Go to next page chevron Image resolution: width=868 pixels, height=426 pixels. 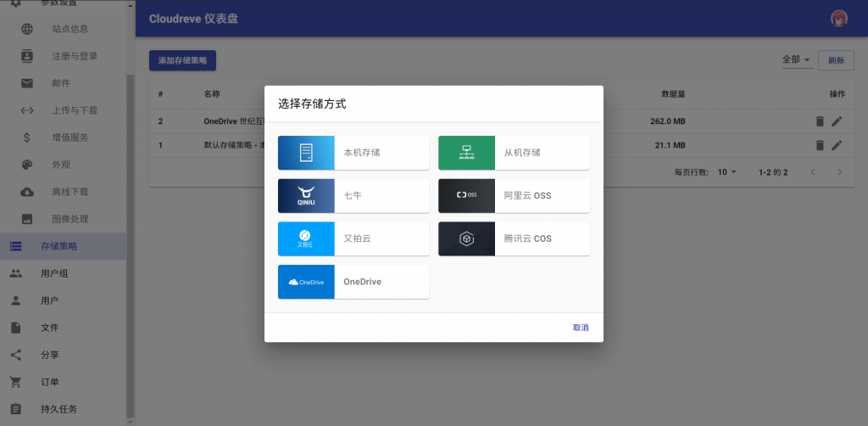pyautogui.click(x=839, y=172)
